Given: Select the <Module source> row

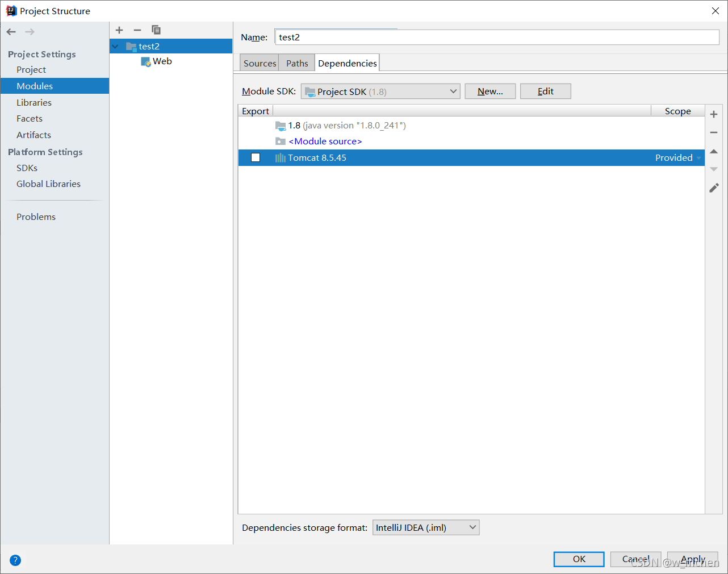Looking at the screenshot, I should click(471, 142).
